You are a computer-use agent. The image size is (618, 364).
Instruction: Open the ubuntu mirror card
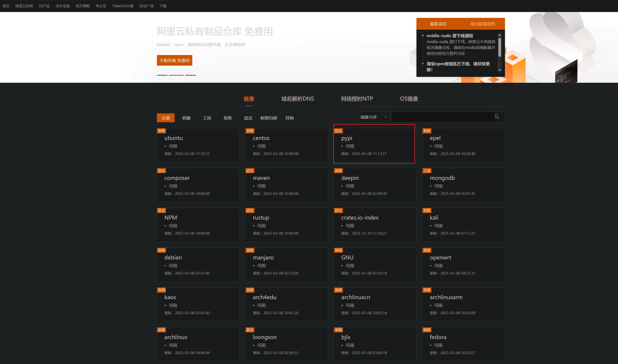pyautogui.click(x=198, y=145)
